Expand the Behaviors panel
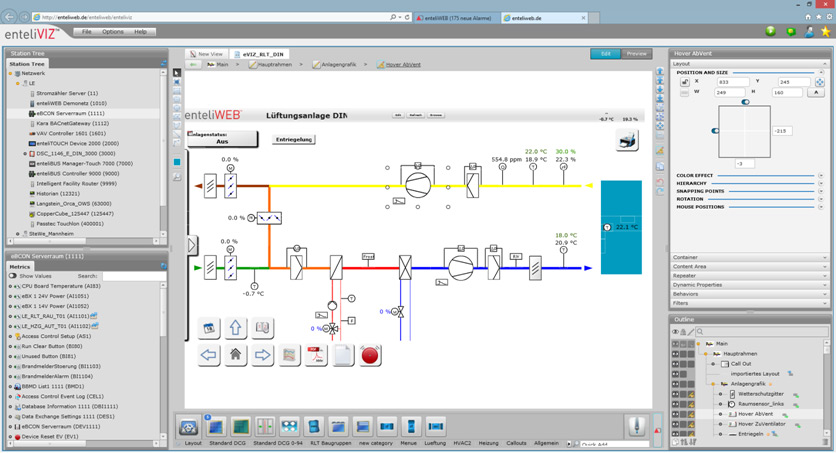This screenshot has width=836, height=453. 749,294
